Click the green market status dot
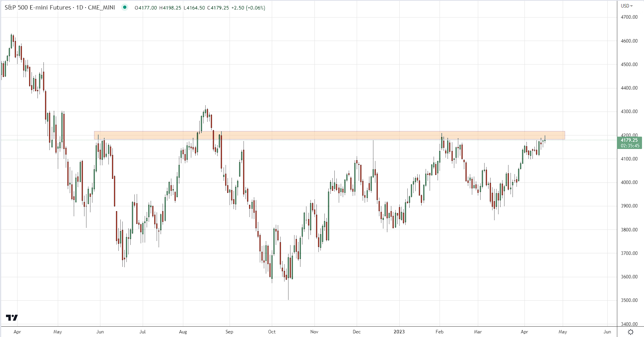Image resolution: width=644 pixels, height=337 pixels. point(125,7)
